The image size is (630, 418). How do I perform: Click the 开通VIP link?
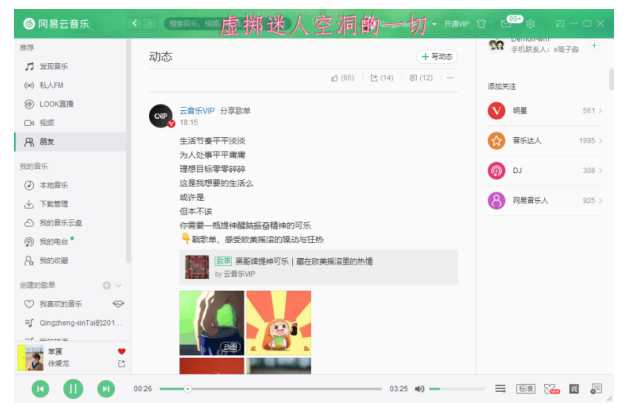click(x=456, y=24)
